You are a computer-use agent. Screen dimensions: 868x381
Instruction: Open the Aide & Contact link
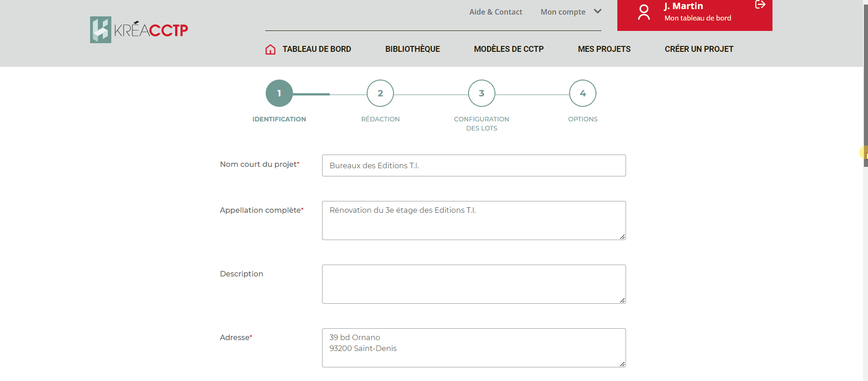tap(495, 12)
